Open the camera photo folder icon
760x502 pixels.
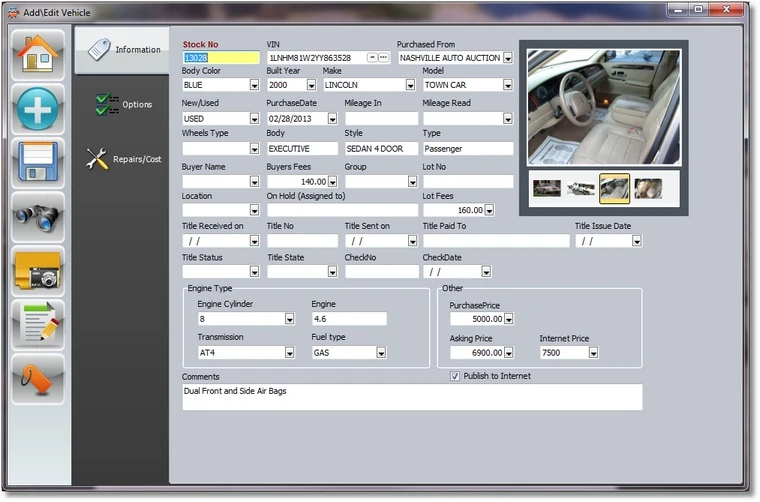(x=39, y=271)
